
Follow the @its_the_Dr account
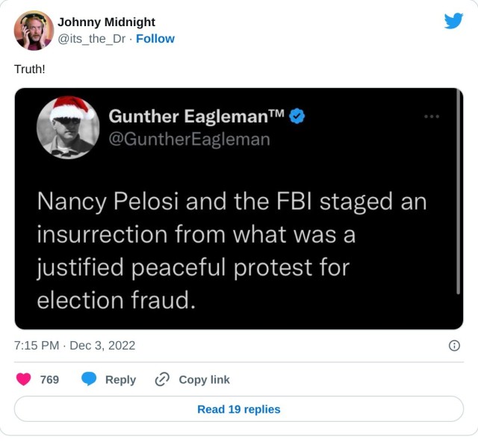(155, 38)
